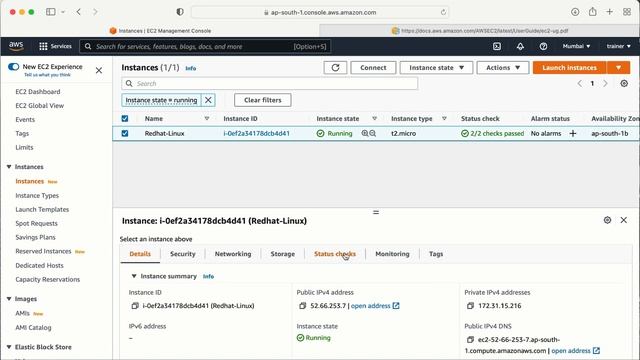Open Safari downloads icon

575,12
